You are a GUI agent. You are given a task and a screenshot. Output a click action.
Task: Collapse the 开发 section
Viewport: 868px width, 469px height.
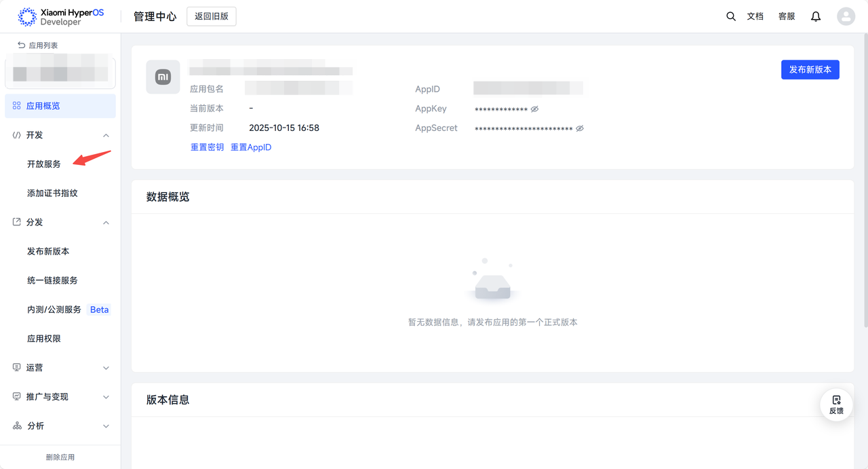[x=106, y=136]
